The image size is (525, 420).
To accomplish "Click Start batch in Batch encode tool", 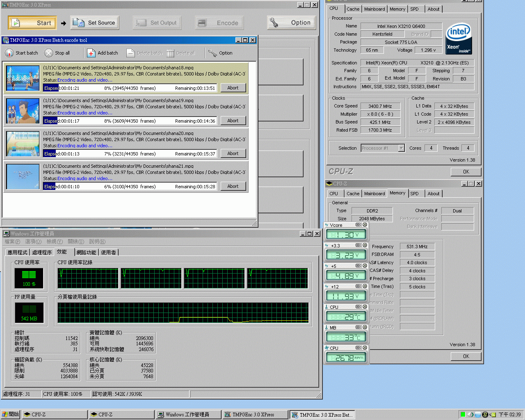I will point(21,53).
